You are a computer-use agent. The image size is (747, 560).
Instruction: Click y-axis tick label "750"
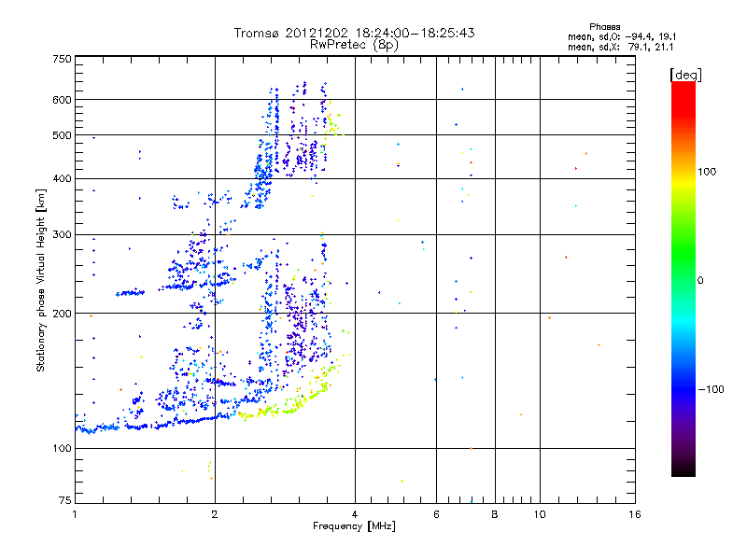(62, 59)
